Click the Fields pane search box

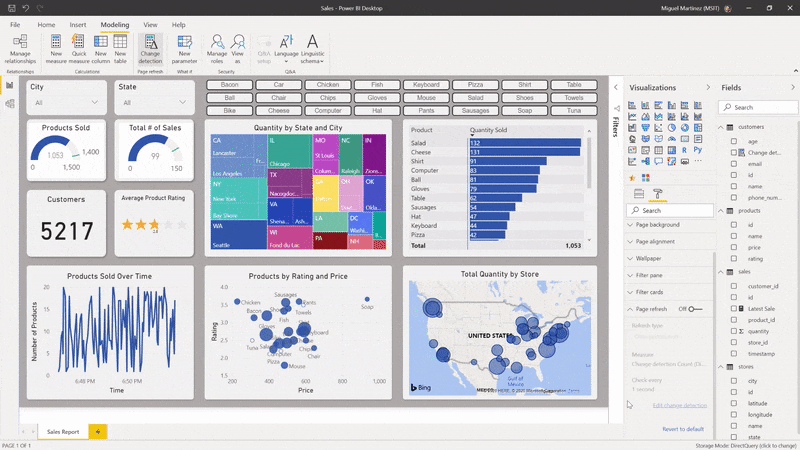(x=760, y=107)
